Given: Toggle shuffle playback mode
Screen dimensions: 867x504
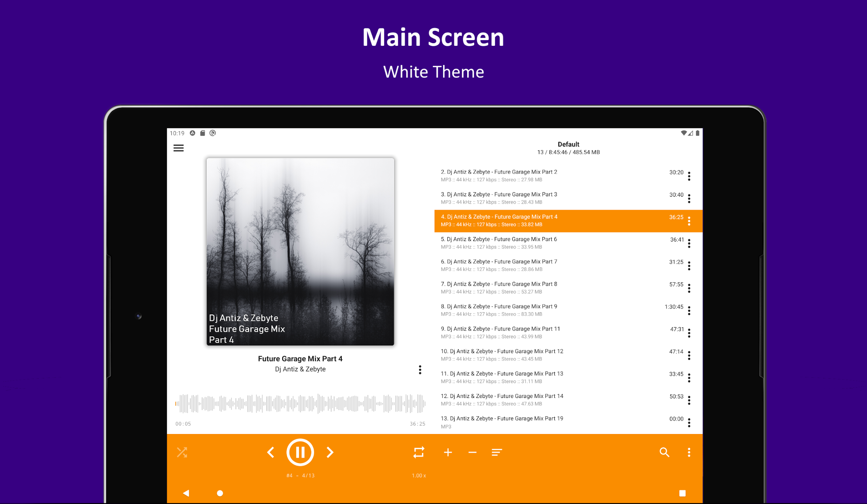Looking at the screenshot, I should point(182,452).
